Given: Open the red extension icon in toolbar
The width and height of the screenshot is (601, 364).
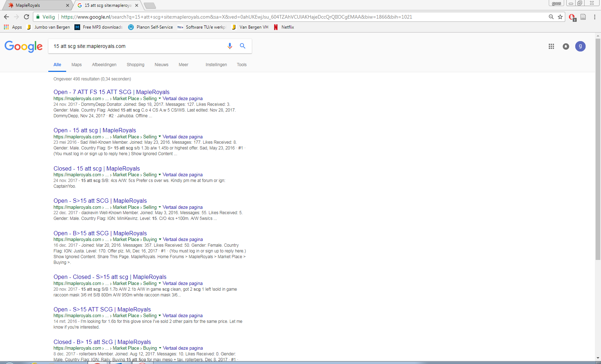Looking at the screenshot, I should click(x=572, y=17).
